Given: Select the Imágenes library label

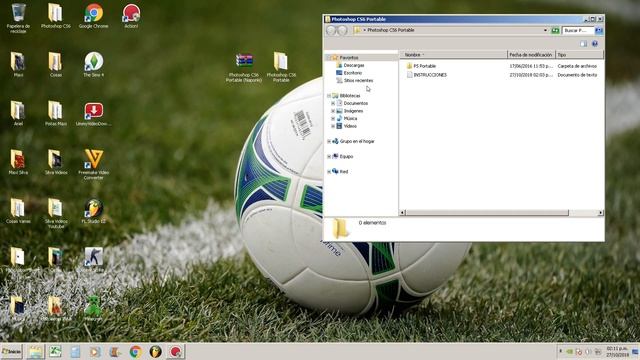Looking at the screenshot, I should 353,111.
